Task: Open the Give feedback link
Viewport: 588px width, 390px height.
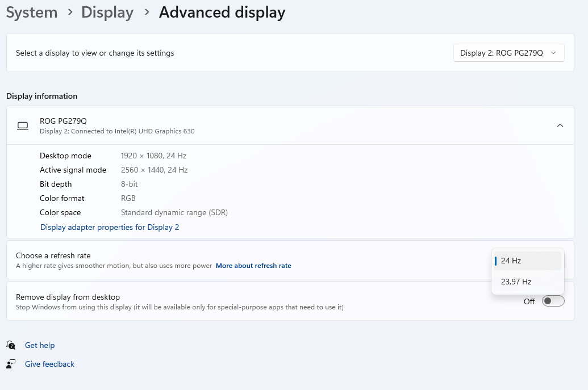Action: [49, 364]
